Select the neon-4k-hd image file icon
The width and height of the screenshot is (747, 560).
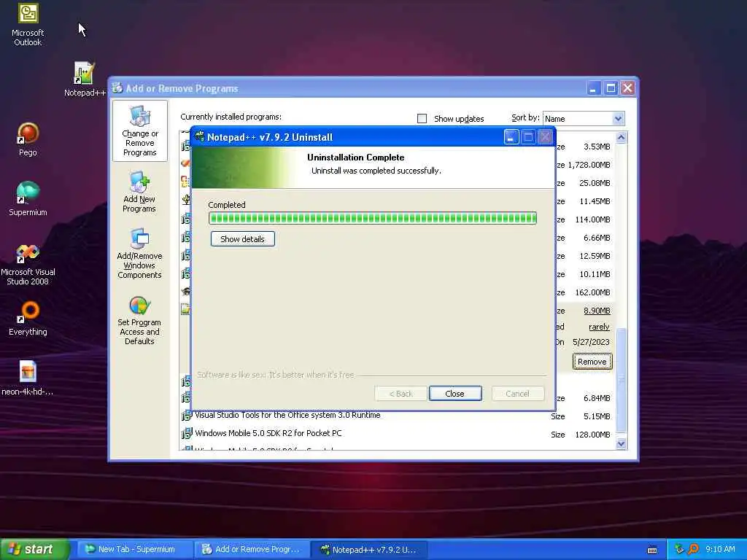point(28,378)
